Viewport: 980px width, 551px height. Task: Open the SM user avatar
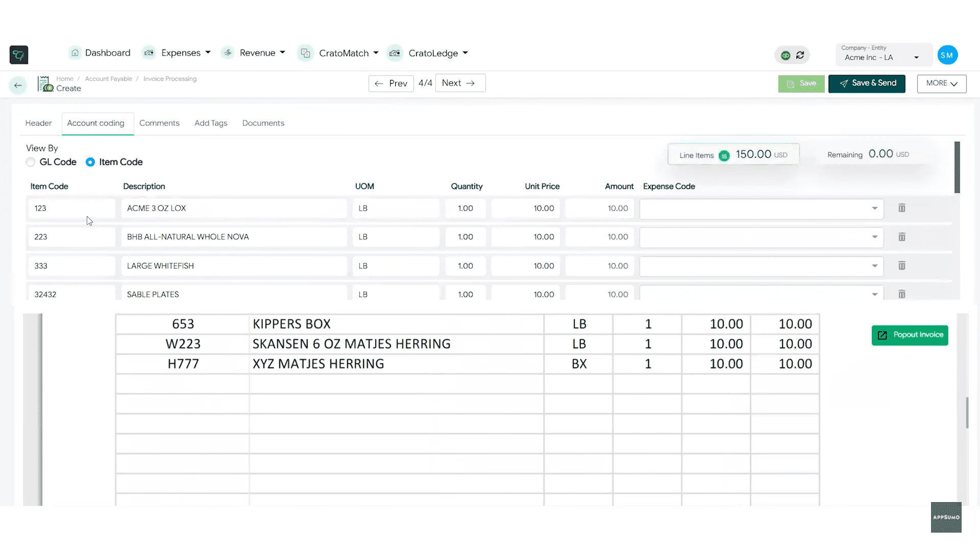click(947, 55)
